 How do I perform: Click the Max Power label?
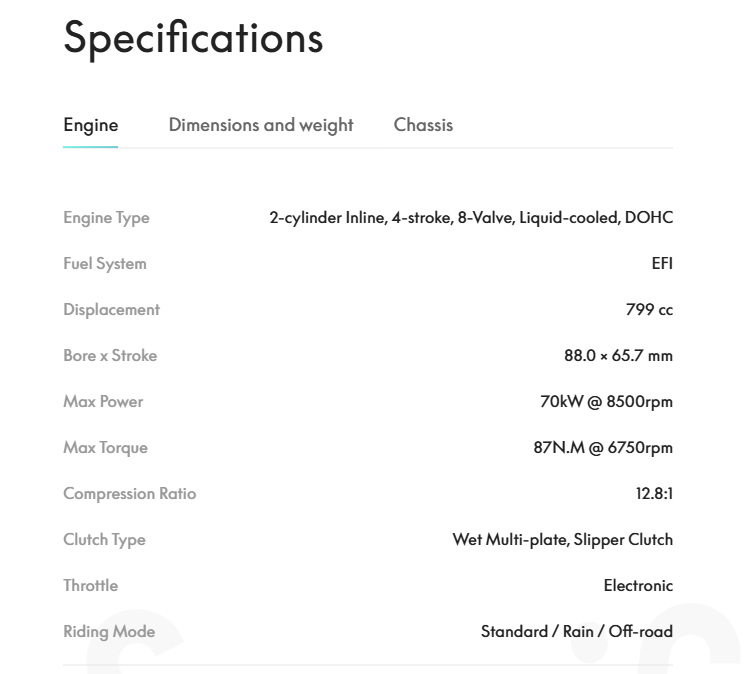coord(103,402)
